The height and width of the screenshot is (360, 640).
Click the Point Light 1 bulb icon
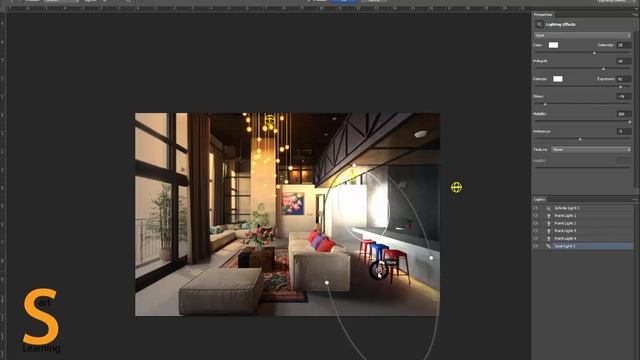(x=549, y=216)
